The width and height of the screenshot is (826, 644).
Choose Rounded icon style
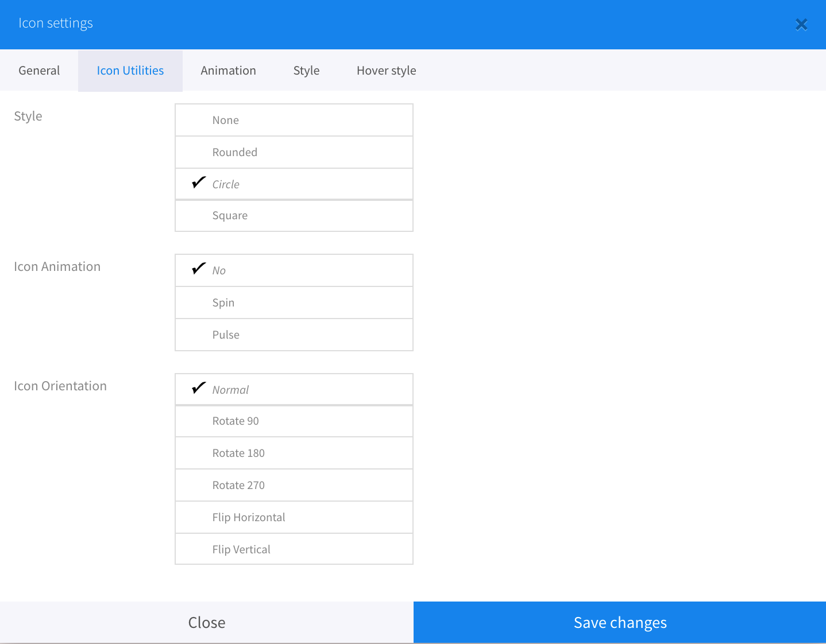[294, 152]
